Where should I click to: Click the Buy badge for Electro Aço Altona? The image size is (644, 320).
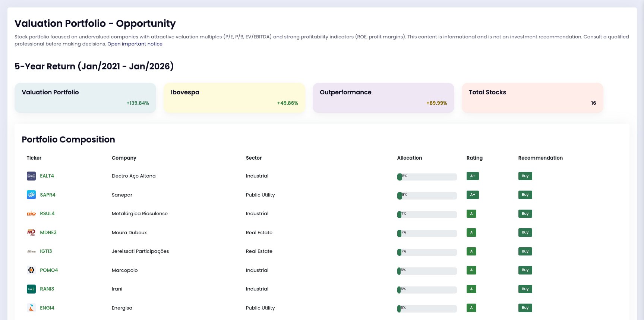coord(525,176)
